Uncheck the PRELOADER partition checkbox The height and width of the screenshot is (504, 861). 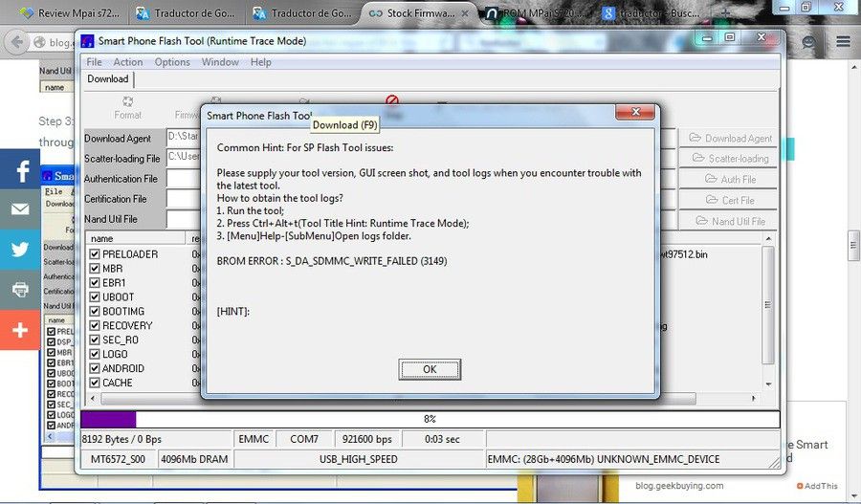click(95, 254)
